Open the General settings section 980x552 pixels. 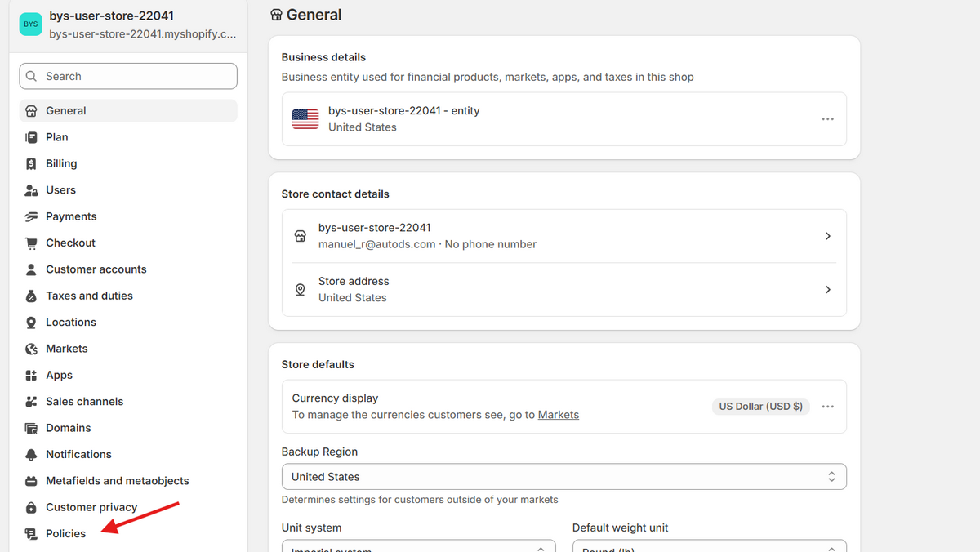coord(128,111)
